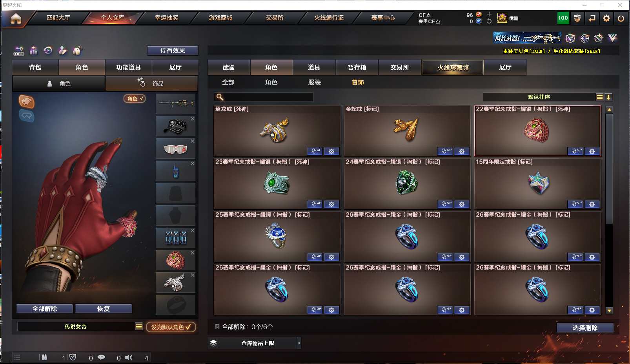Screen dimensions: 630x364
Task: Click the sound volume speaker icon
Action: [x=128, y=357]
